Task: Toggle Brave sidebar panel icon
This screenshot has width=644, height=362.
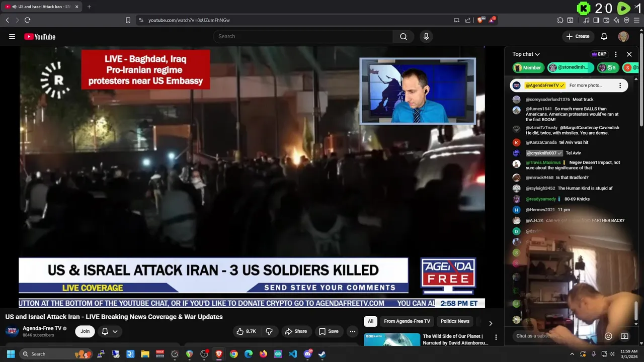Action: pos(596,20)
